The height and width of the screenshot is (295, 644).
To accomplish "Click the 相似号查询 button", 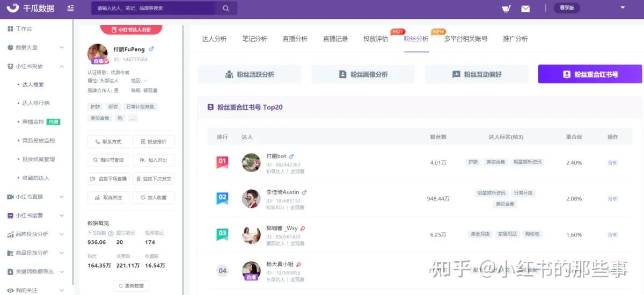I will 108,160.
